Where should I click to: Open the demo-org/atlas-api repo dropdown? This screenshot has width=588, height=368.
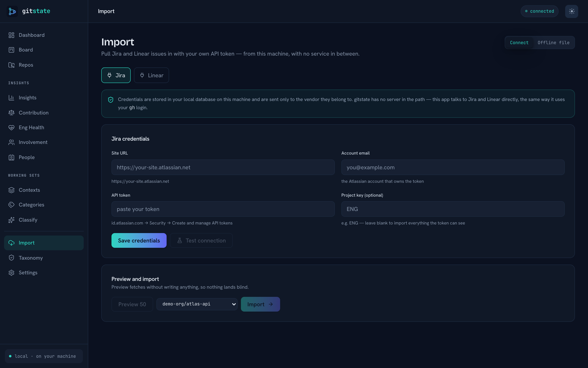(x=197, y=304)
